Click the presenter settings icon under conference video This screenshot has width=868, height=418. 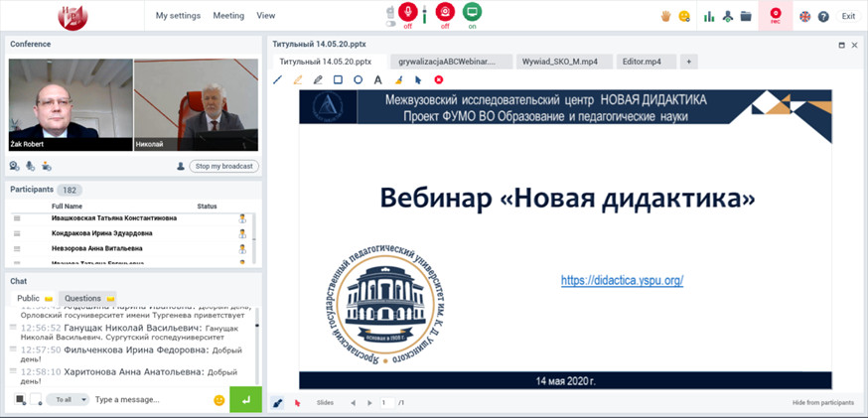(47, 165)
